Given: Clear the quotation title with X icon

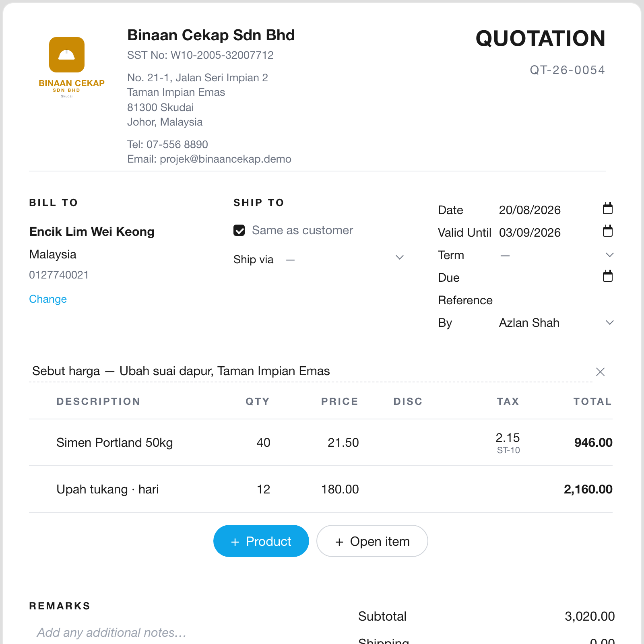Looking at the screenshot, I should pyautogui.click(x=600, y=372).
